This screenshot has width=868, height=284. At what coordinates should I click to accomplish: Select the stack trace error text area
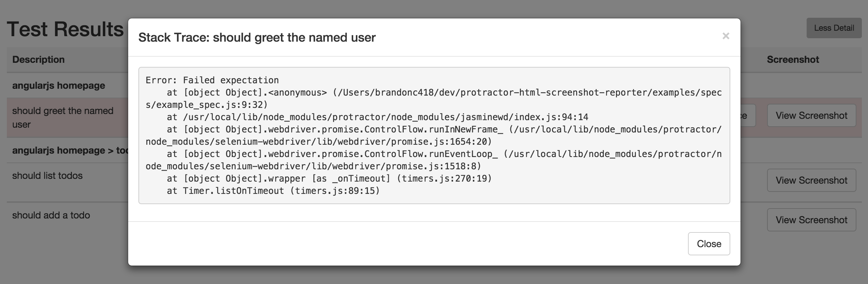pyautogui.click(x=433, y=137)
